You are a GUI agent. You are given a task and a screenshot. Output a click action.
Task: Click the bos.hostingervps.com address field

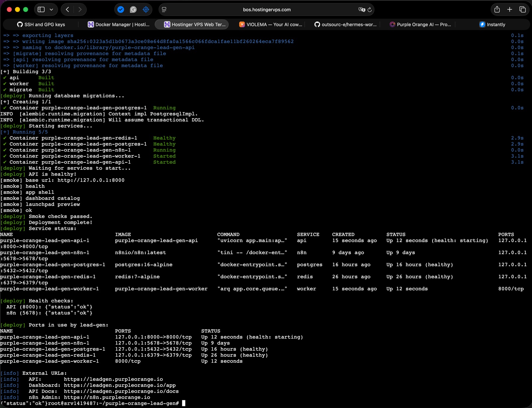267,10
